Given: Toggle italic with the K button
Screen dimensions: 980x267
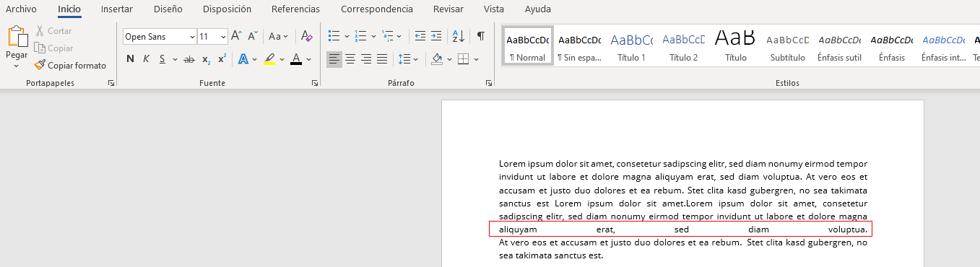Looking at the screenshot, I should (147, 59).
